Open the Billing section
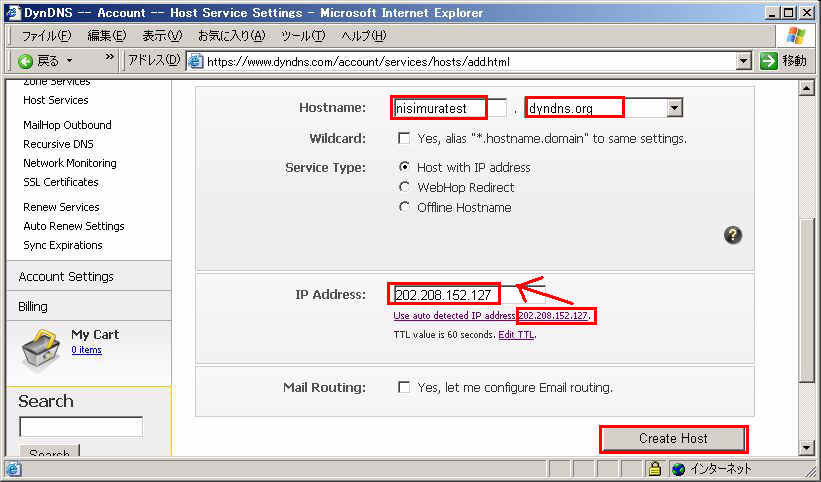Screen dimensions: 821x482 [x=32, y=306]
